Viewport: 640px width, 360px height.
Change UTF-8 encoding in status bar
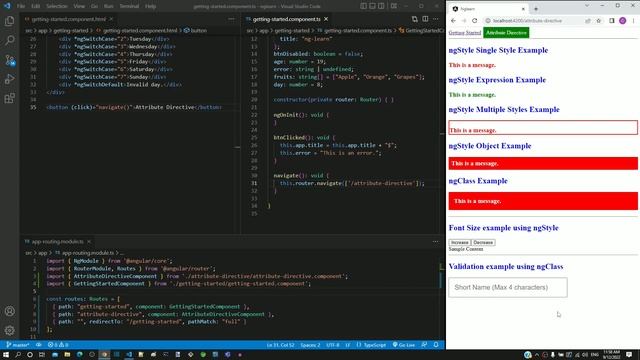(x=333, y=345)
